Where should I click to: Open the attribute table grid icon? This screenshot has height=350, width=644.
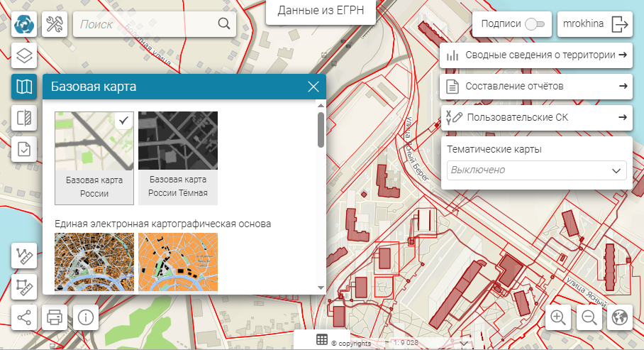pos(323,339)
